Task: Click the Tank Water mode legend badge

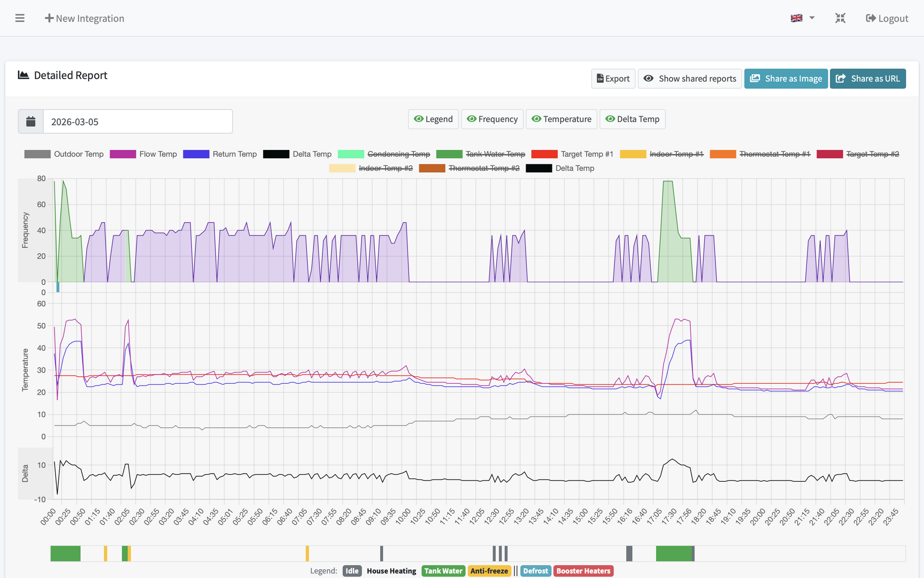Action: (x=443, y=571)
